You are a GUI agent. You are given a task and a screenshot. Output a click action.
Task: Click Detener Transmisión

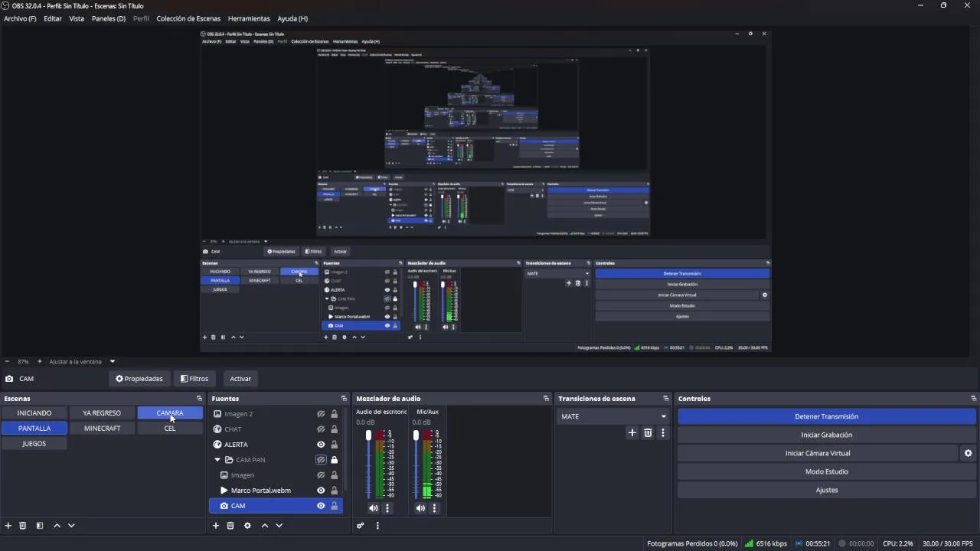click(826, 416)
